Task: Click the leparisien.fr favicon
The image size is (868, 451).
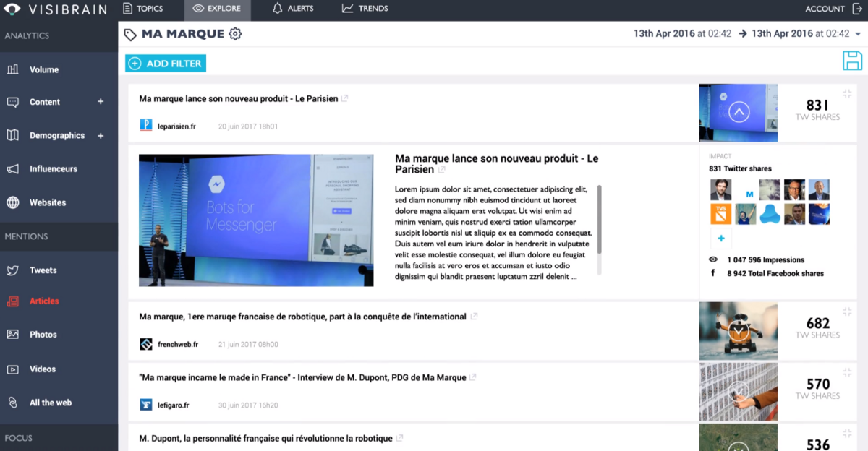Action: [145, 125]
